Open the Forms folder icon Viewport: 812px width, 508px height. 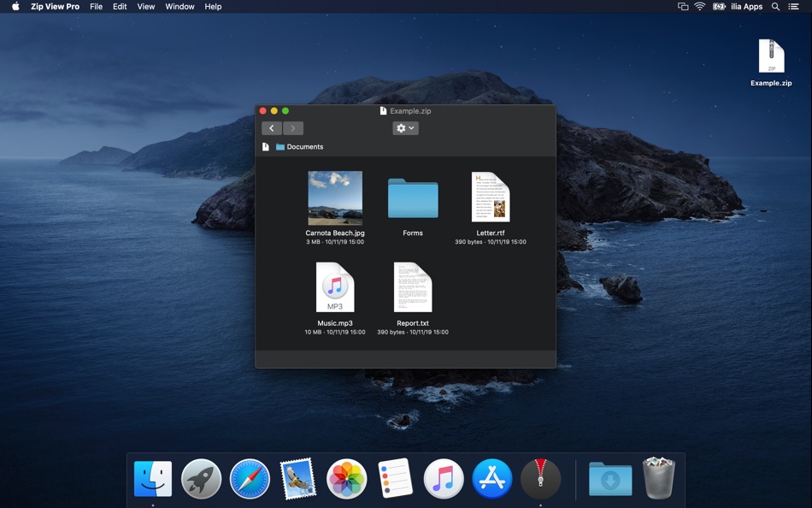(413, 198)
